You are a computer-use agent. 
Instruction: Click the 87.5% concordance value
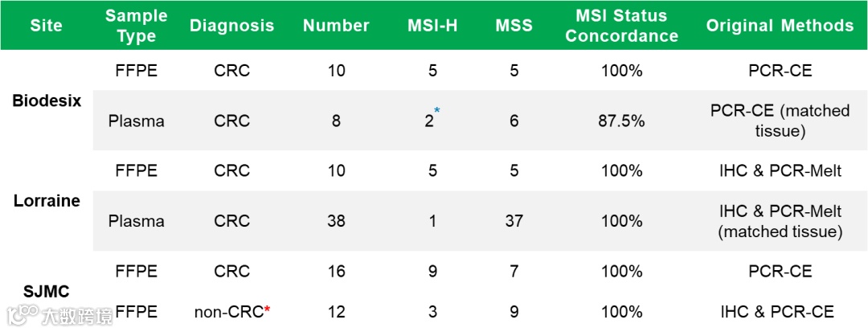[621, 121]
